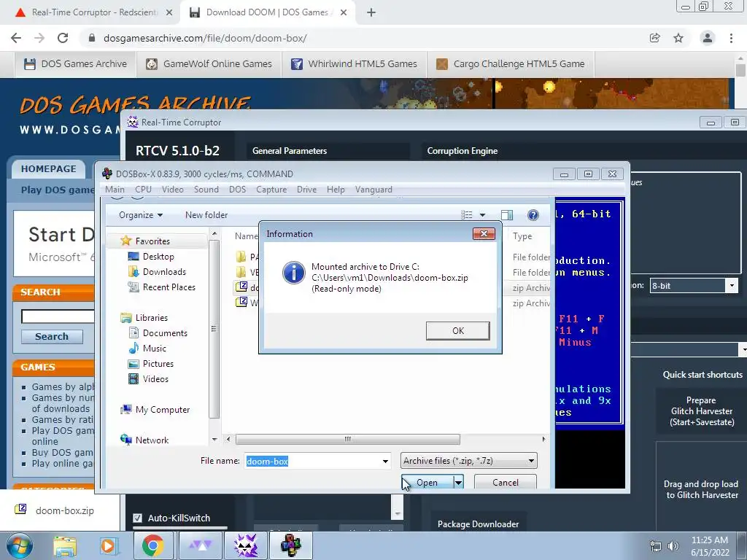This screenshot has width=747, height=560.
Task: Click the horizontal scrollbar in file list
Action: (x=348, y=438)
